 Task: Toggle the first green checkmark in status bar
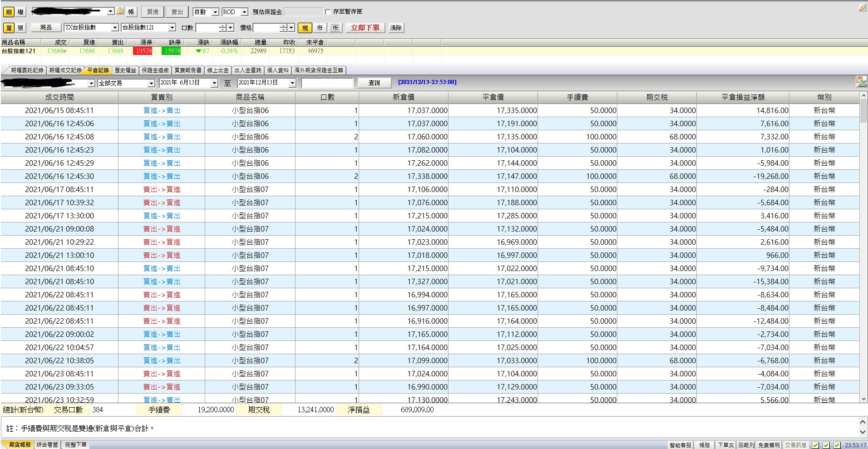click(815, 445)
